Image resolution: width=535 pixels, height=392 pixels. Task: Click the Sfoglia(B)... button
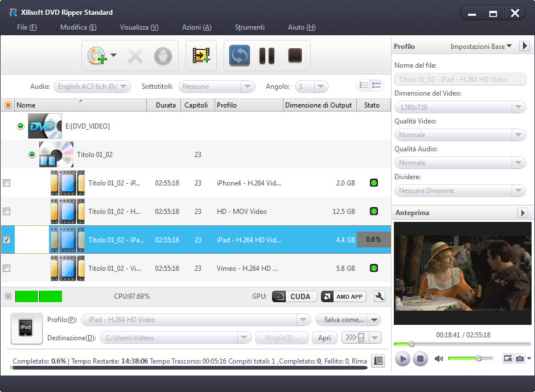tap(282, 338)
